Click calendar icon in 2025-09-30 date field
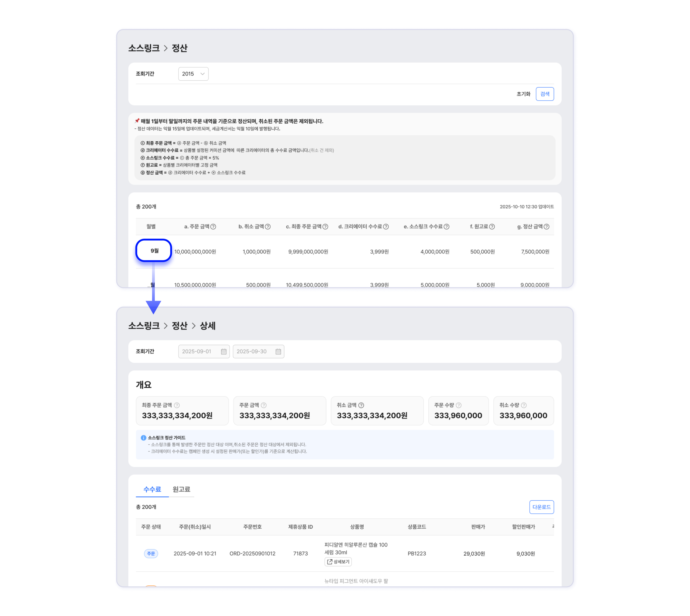690x616 pixels. [x=278, y=352]
